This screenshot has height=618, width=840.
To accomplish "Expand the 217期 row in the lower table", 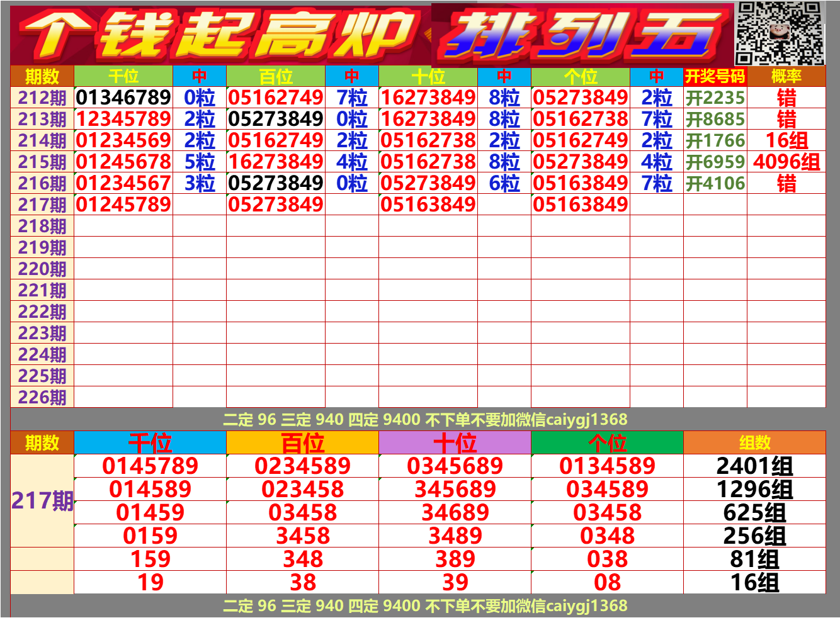I will [x=44, y=500].
